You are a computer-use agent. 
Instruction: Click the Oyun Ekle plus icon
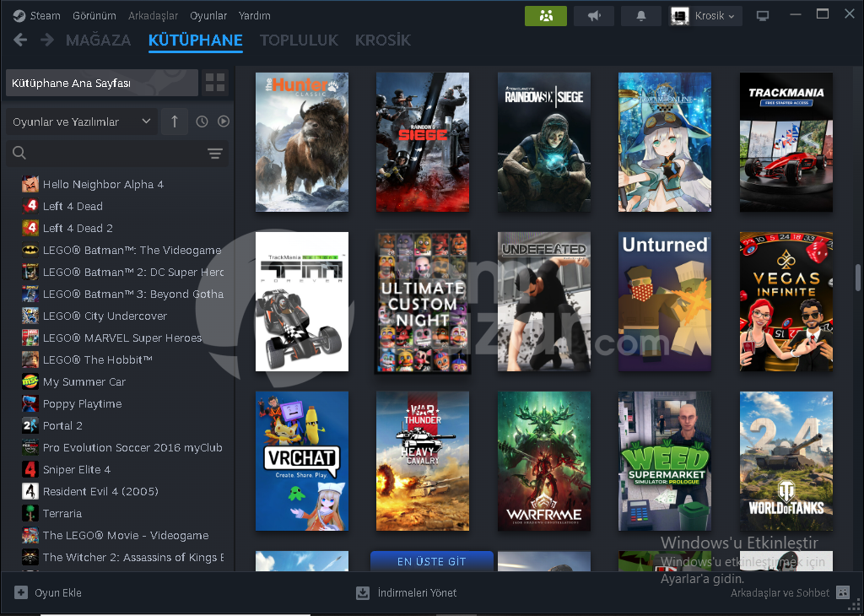click(21, 592)
